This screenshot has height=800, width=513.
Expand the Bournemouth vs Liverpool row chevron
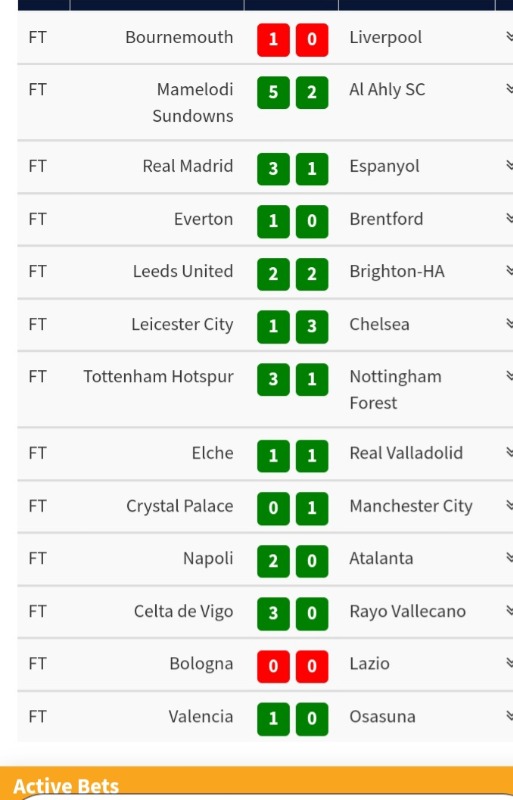coord(509,36)
